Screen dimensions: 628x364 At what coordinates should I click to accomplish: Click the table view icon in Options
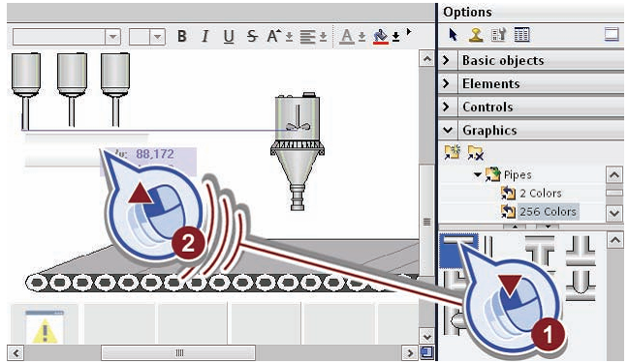pos(521,35)
